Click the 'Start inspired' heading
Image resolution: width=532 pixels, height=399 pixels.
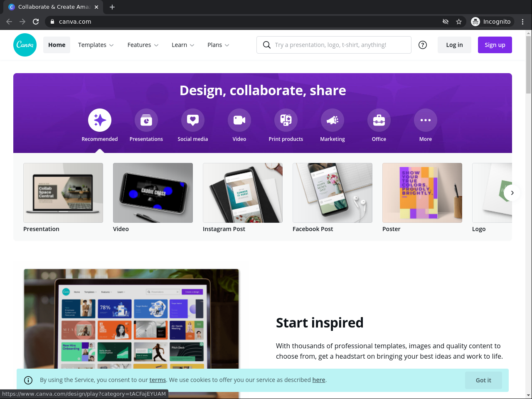(x=320, y=323)
